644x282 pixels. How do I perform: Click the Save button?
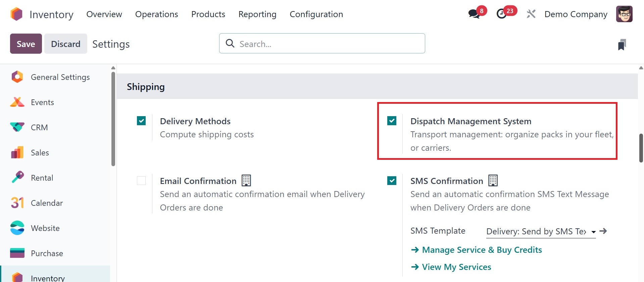click(x=26, y=44)
